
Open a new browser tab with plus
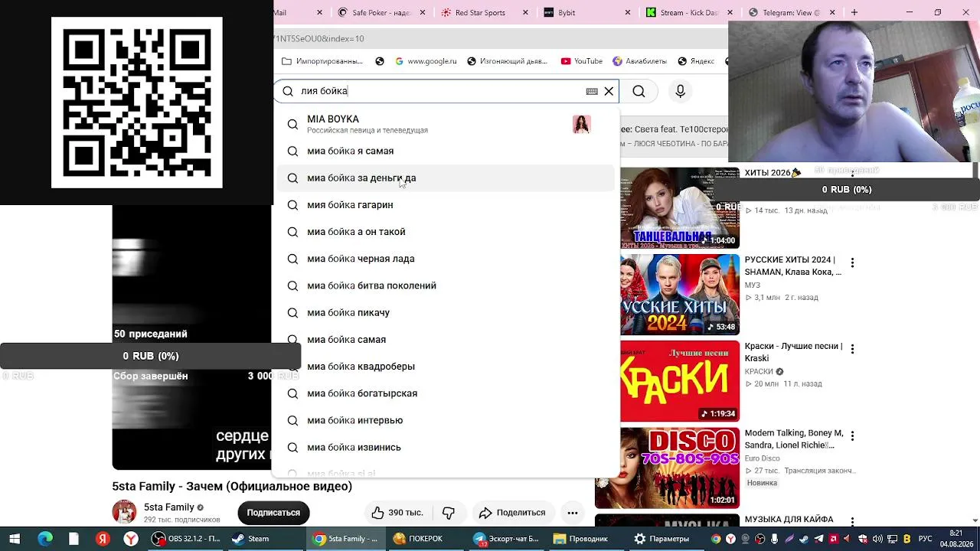[x=854, y=12]
